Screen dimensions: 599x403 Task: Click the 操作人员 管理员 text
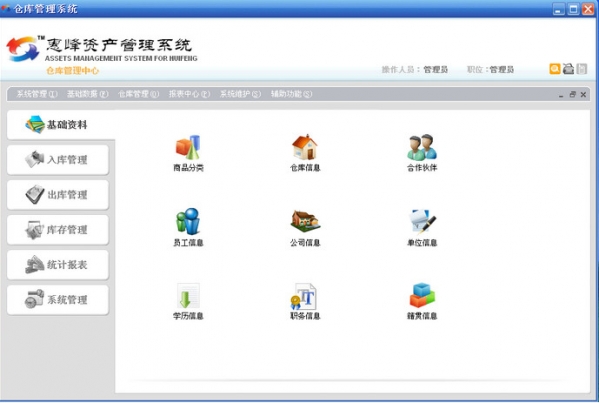tap(414, 70)
